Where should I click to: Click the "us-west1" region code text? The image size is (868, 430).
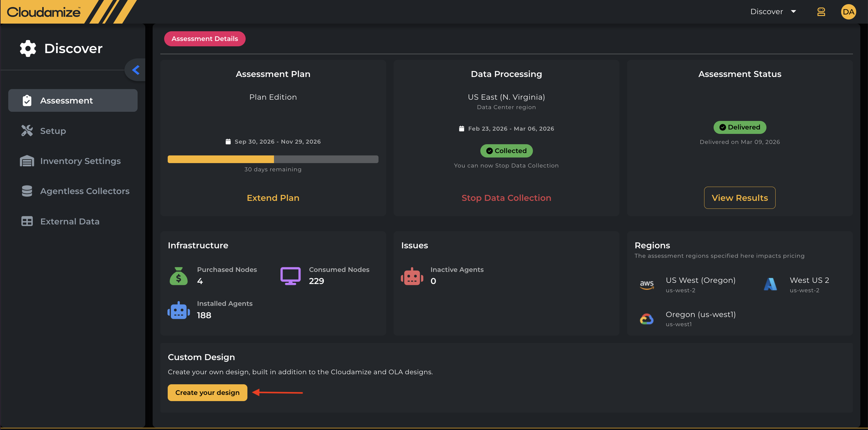tap(679, 324)
